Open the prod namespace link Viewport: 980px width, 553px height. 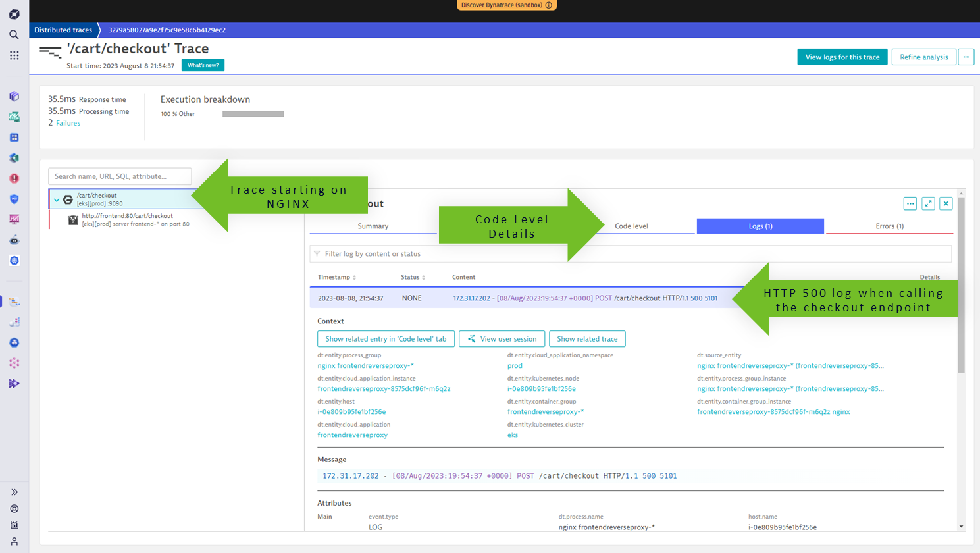tap(515, 366)
